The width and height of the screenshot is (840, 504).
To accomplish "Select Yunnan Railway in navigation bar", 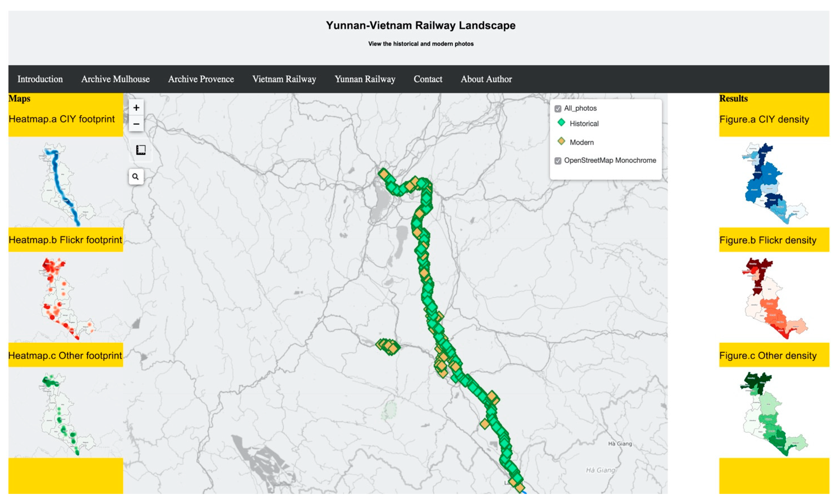I will pos(365,79).
